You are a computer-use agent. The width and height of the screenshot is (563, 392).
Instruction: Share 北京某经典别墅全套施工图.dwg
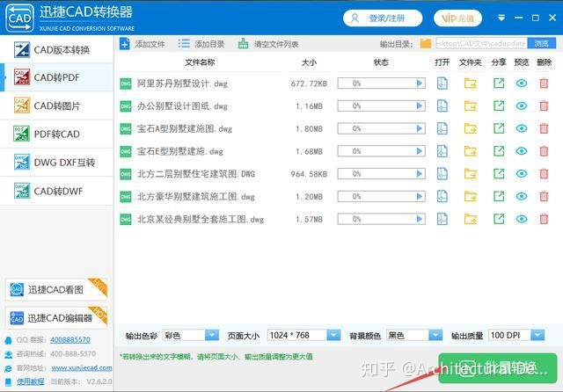coord(499,219)
